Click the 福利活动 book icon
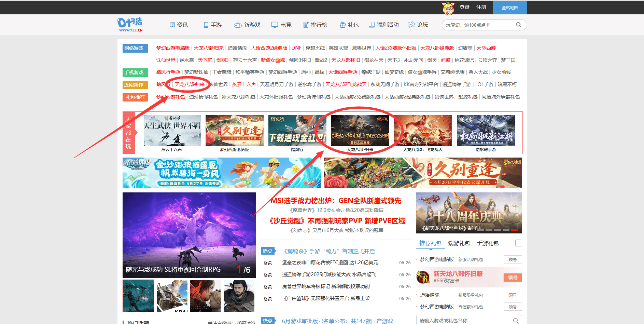644x324 pixels. (x=372, y=25)
